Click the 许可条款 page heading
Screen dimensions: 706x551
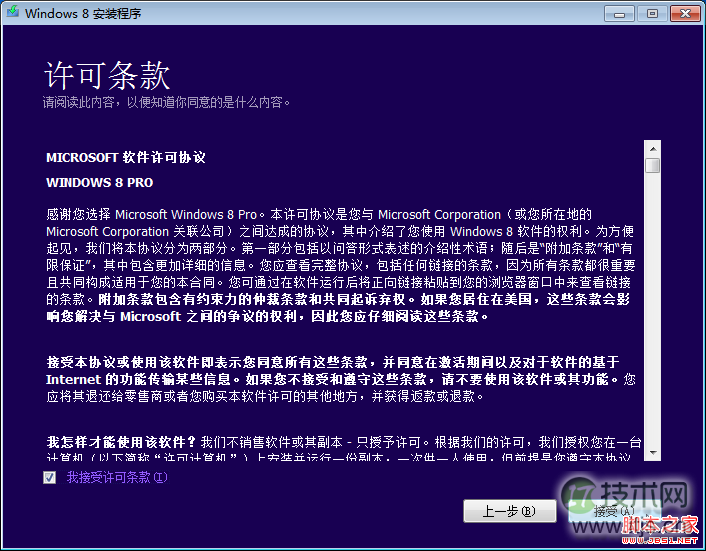(x=107, y=75)
